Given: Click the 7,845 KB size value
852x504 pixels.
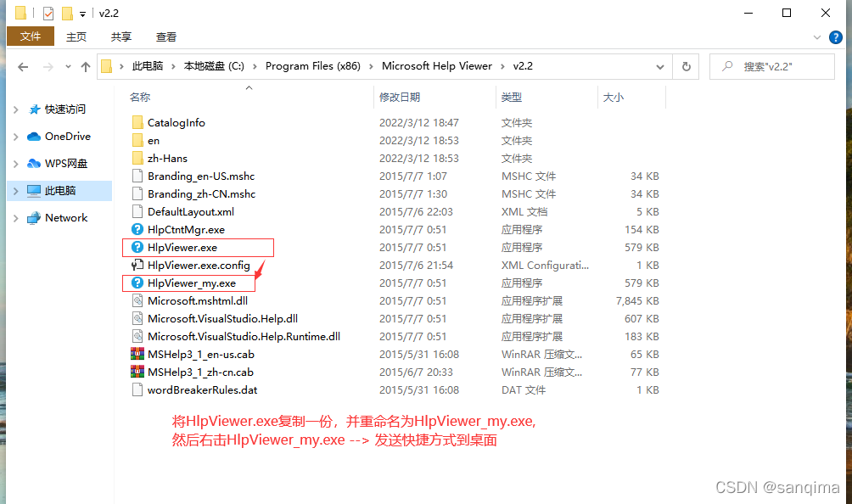Looking at the screenshot, I should tap(637, 301).
